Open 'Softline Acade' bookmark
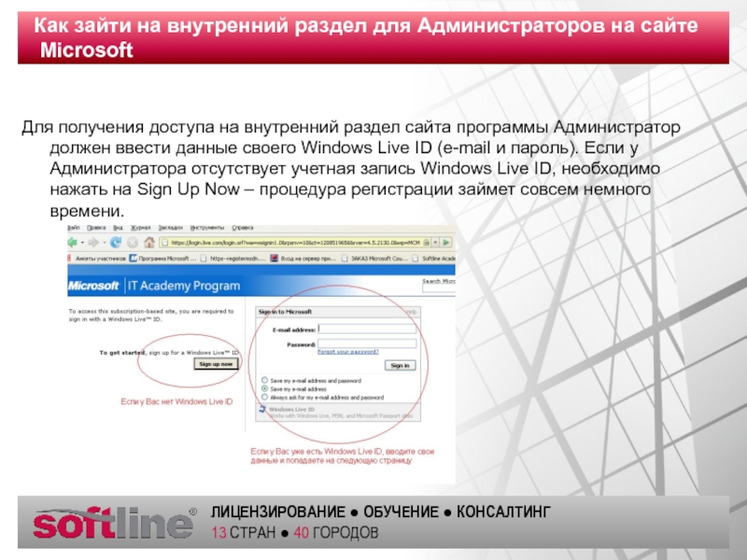Screen dimensions: 747x560 [x=434, y=259]
